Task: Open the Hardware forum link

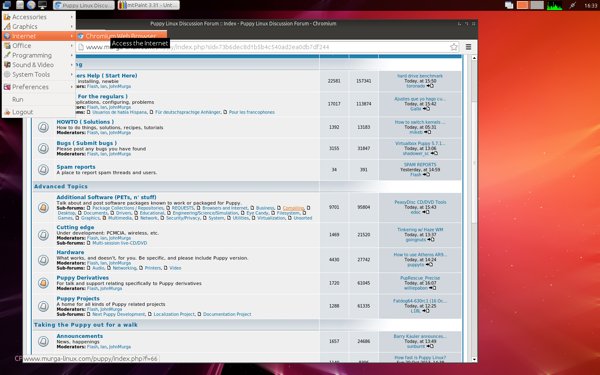Action: (x=70, y=252)
